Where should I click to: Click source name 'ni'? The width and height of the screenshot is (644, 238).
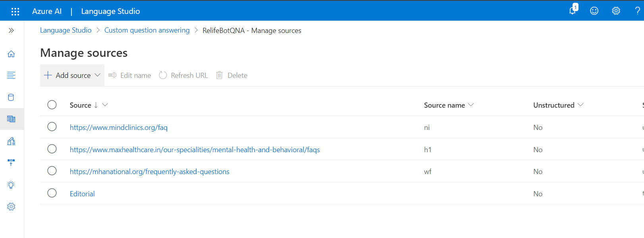click(x=427, y=128)
